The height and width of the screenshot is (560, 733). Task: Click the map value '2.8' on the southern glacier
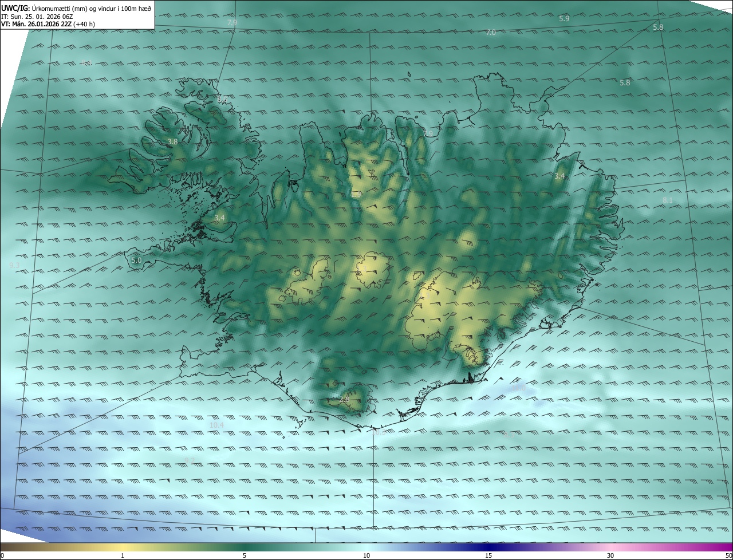(344, 399)
